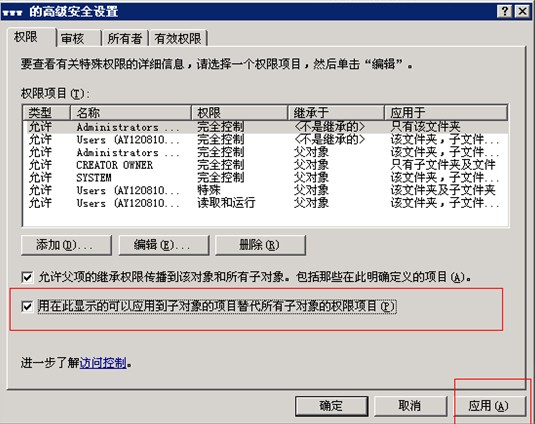This screenshot has width=535, height=424.
Task: Sort by the 应用于 column header
Action: click(x=446, y=113)
